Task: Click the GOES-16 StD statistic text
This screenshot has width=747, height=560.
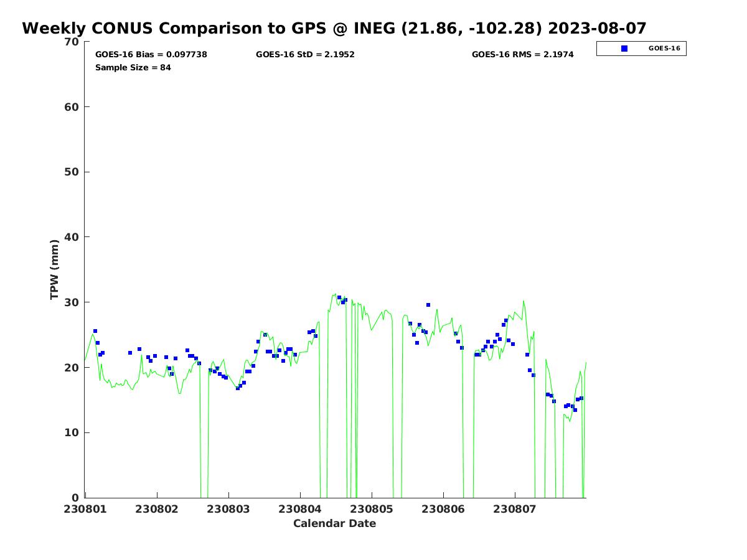Action: point(305,55)
